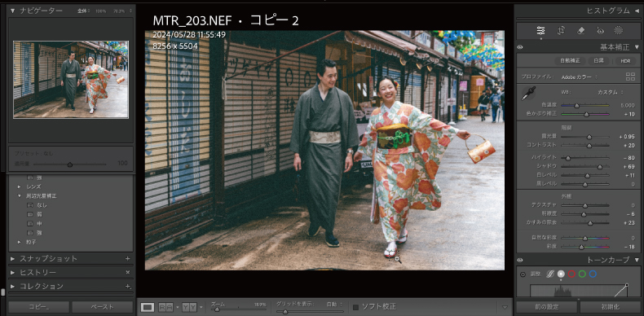
Task: Click the ペースト button
Action: click(x=103, y=307)
